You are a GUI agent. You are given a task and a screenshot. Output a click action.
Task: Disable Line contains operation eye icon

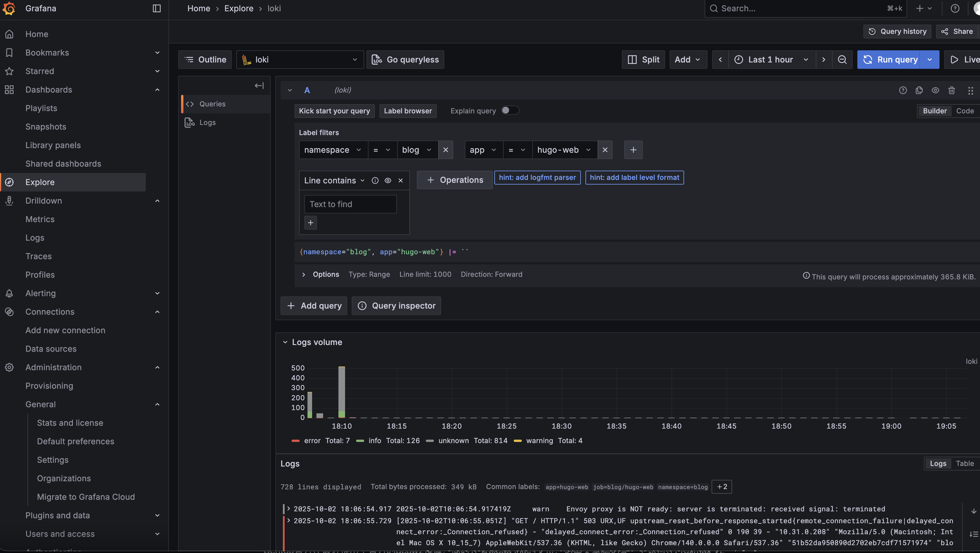pos(388,181)
